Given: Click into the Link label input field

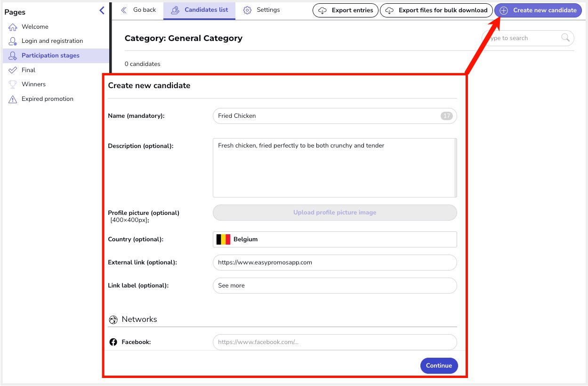Looking at the screenshot, I should click(335, 286).
